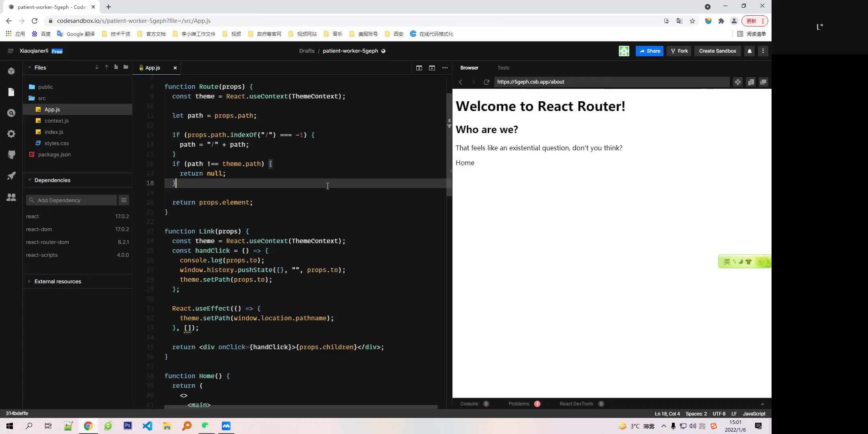Open the sandbox configuration settings icon
The width and height of the screenshot is (868, 434).
click(11, 134)
